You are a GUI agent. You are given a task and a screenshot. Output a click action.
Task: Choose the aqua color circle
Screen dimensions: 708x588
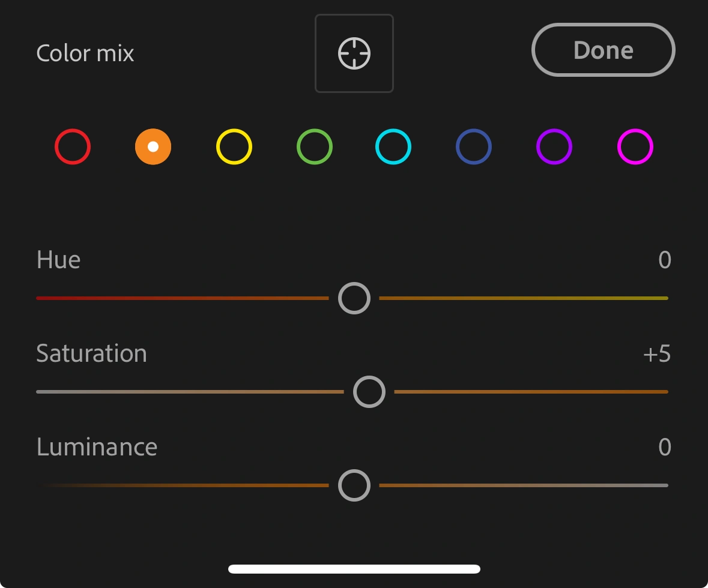[x=393, y=146]
